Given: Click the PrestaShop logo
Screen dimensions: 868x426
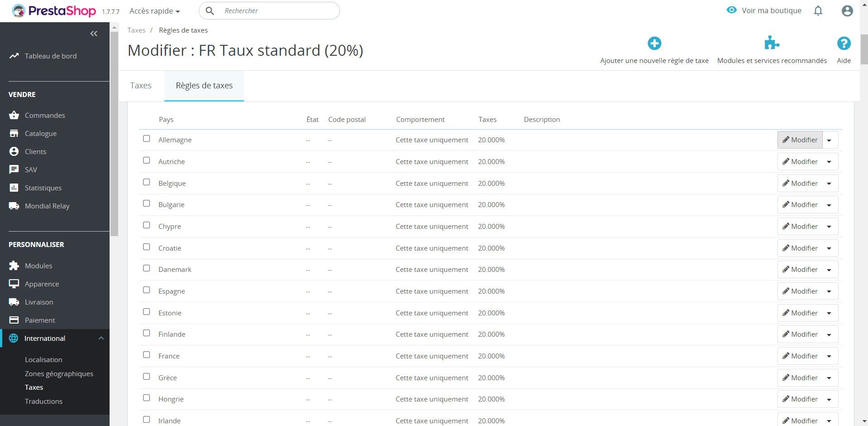Looking at the screenshot, I should [x=54, y=11].
